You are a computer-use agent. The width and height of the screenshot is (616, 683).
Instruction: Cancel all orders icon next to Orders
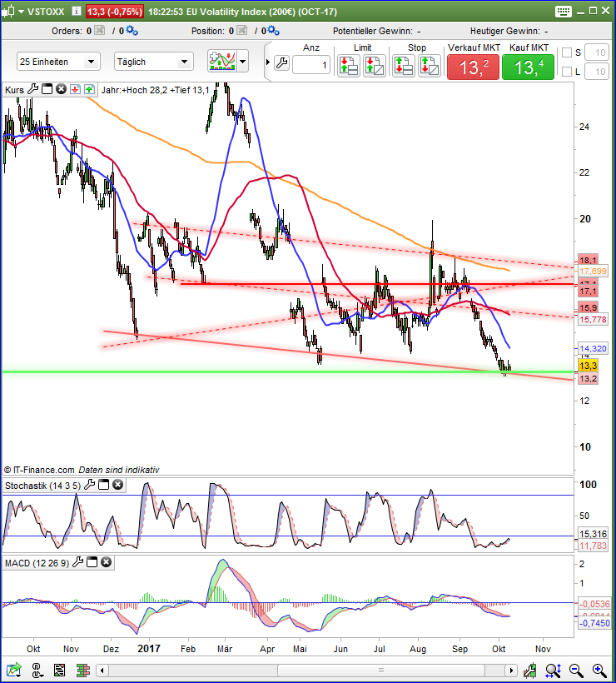click(100, 31)
